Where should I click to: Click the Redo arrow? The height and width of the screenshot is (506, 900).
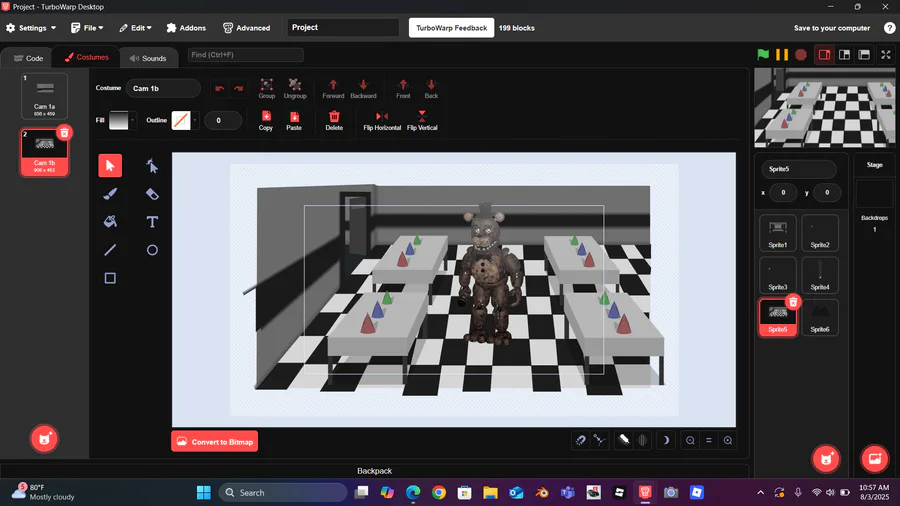(x=238, y=88)
